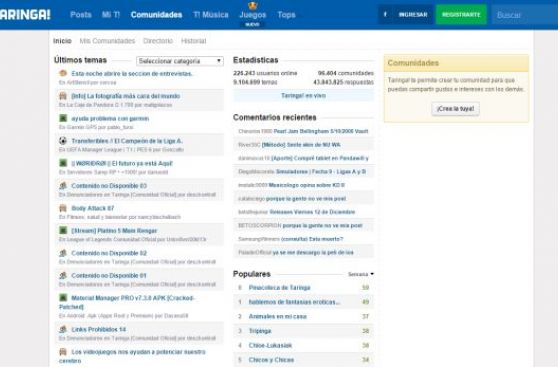Viewport: 558px width, 367px height.
Task: Click the Facebook login icon
Action: [385, 15]
